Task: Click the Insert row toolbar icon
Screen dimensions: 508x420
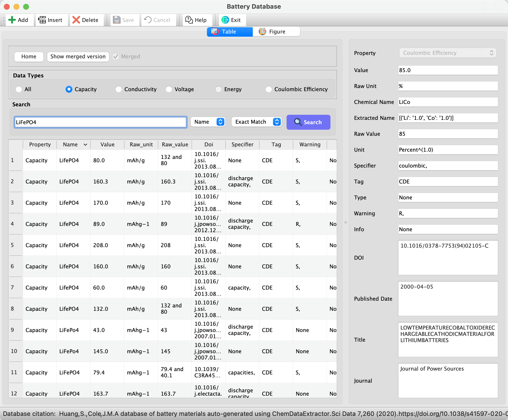Action: [42, 20]
